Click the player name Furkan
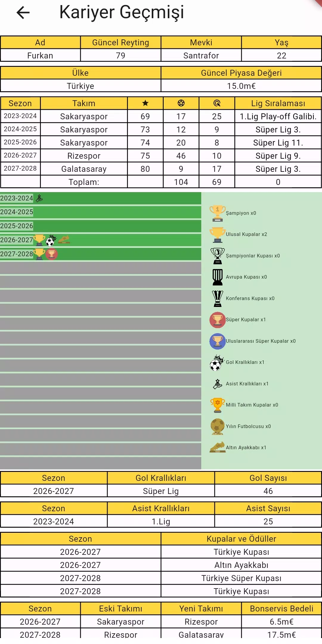 40,56
